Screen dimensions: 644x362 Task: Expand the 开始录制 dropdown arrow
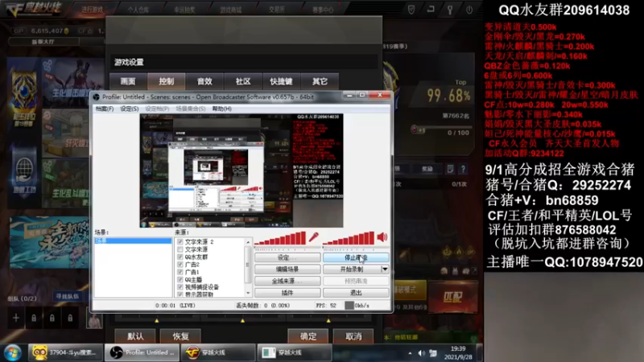385,269
